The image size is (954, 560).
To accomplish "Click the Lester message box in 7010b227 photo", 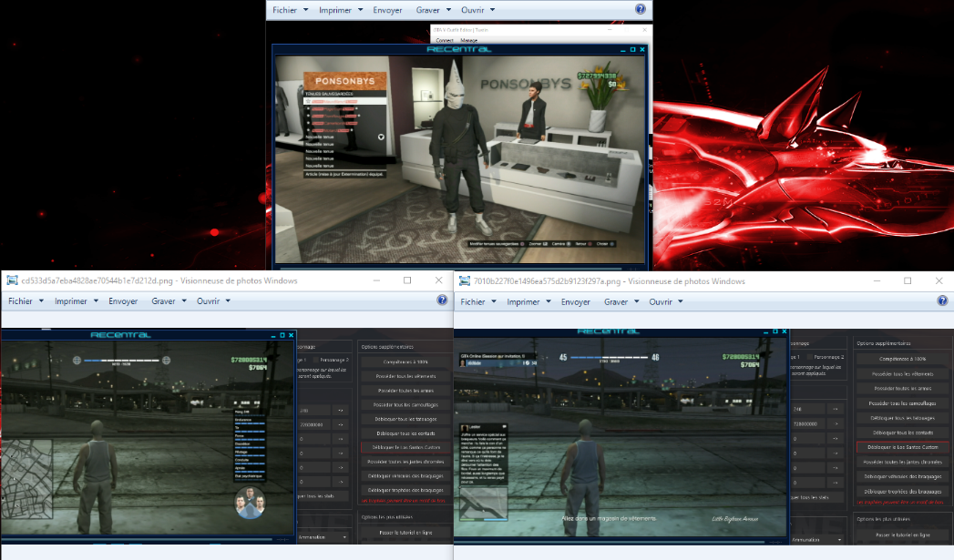I will [x=483, y=453].
